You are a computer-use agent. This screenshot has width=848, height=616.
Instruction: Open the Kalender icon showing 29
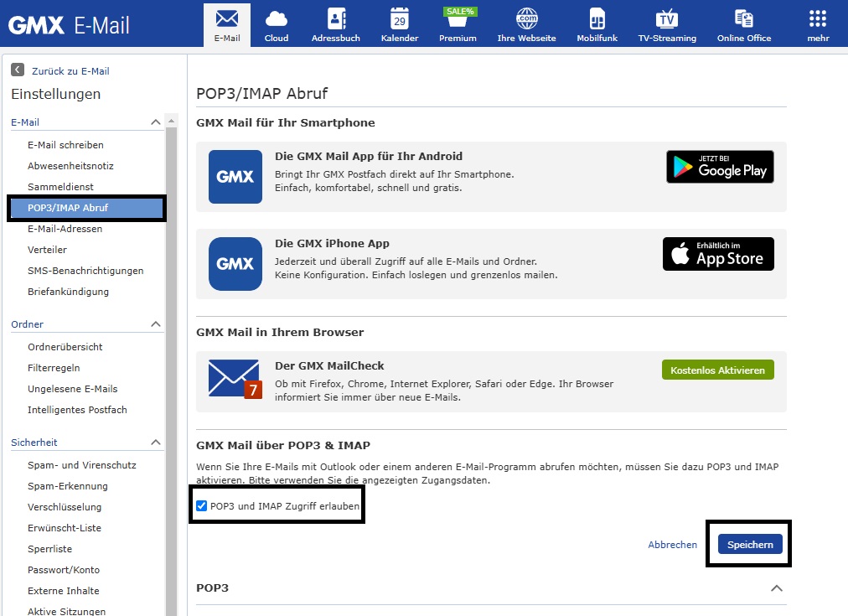400,25
